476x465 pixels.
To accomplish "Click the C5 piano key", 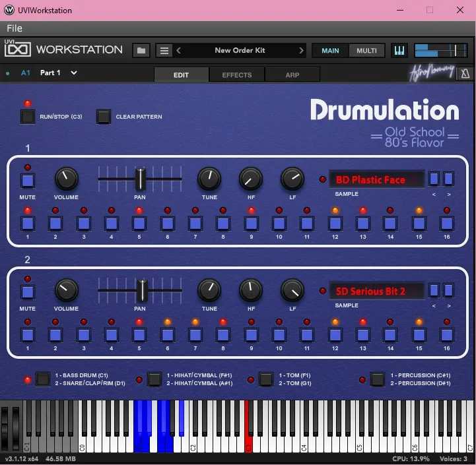I will (359, 445).
